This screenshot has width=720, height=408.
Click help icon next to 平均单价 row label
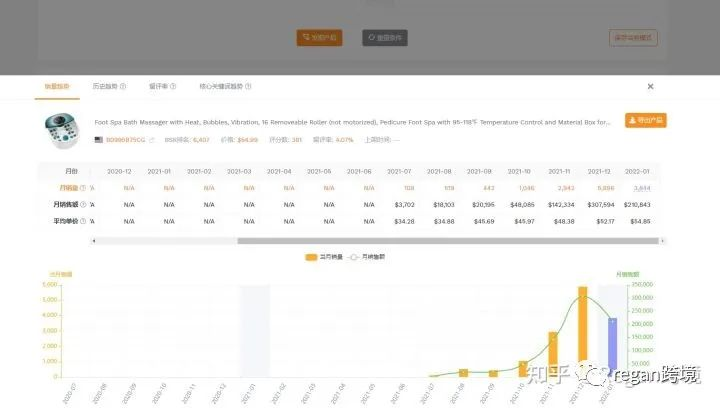pos(83,221)
